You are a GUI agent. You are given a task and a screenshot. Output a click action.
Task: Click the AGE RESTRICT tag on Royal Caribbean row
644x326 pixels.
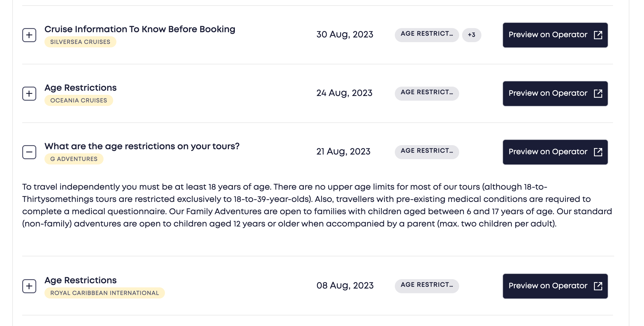427,286
